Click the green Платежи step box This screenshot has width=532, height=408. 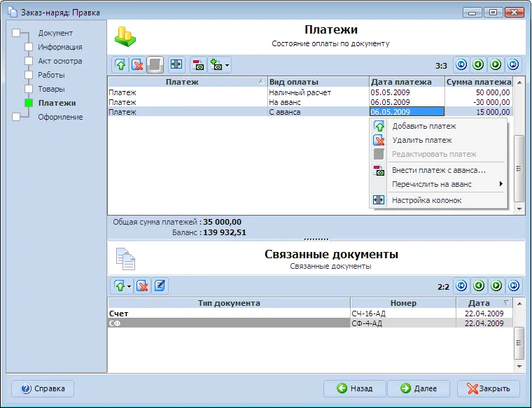pos(29,103)
